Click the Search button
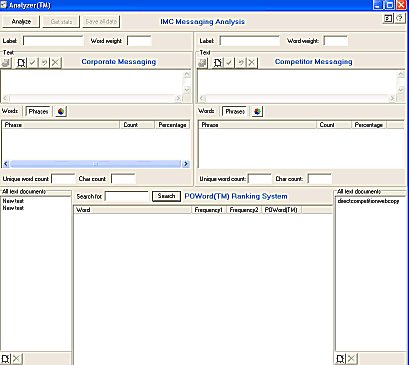409x365 pixels. pyautogui.click(x=166, y=196)
